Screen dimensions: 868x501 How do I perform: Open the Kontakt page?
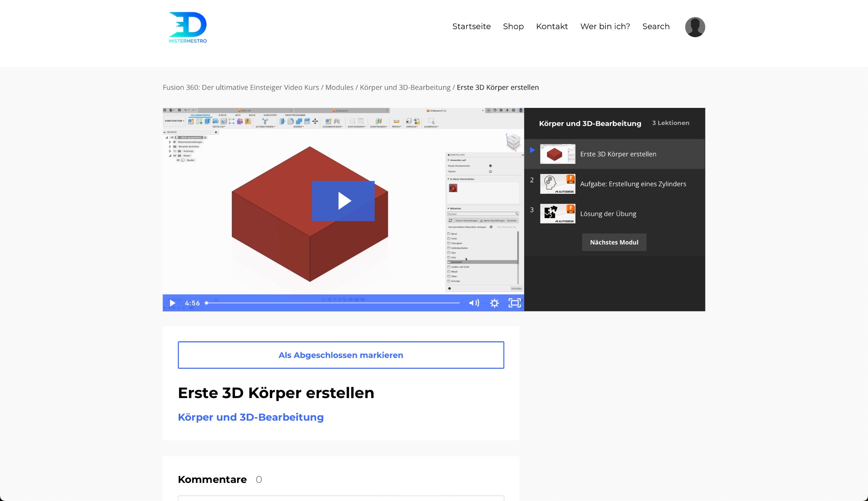point(552,26)
